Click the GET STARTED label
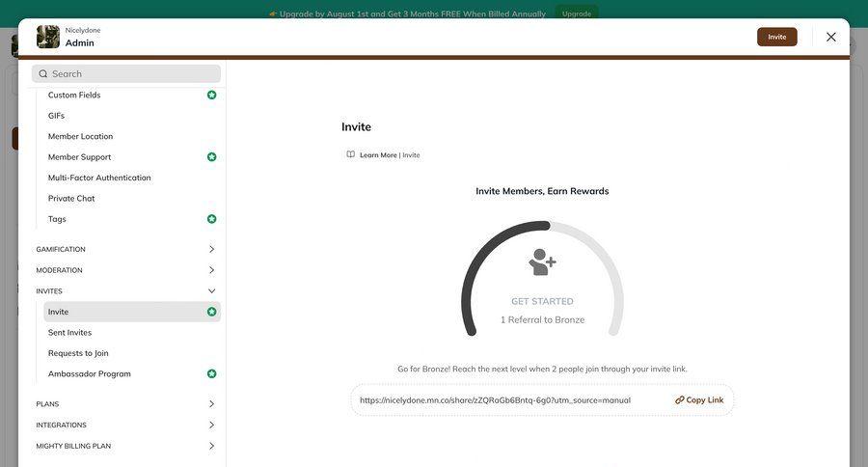The width and height of the screenshot is (868, 467). [542, 301]
